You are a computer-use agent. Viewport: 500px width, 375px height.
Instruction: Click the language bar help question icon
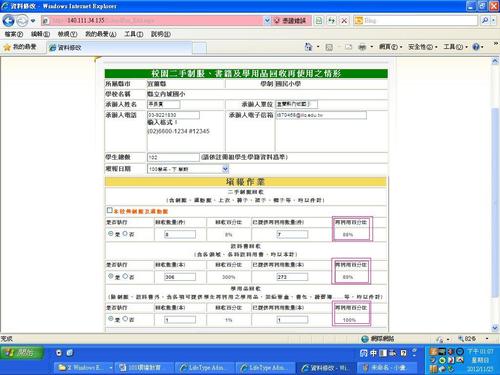coord(403,353)
